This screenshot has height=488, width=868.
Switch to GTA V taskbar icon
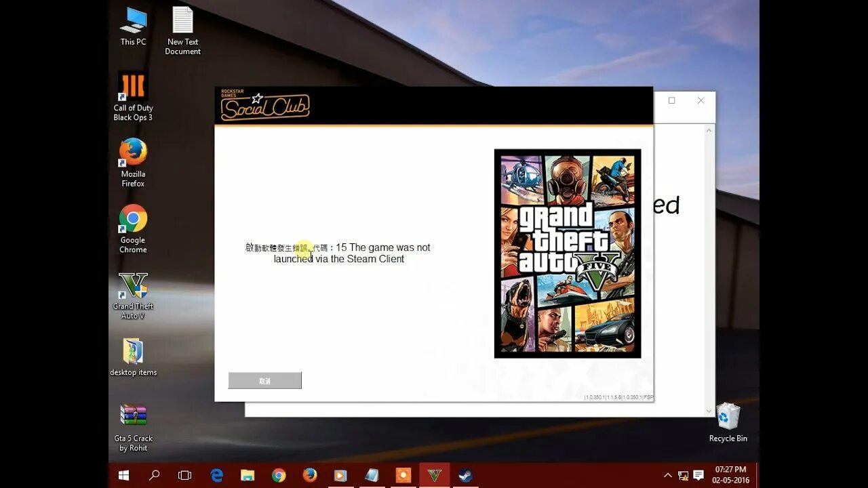point(435,475)
